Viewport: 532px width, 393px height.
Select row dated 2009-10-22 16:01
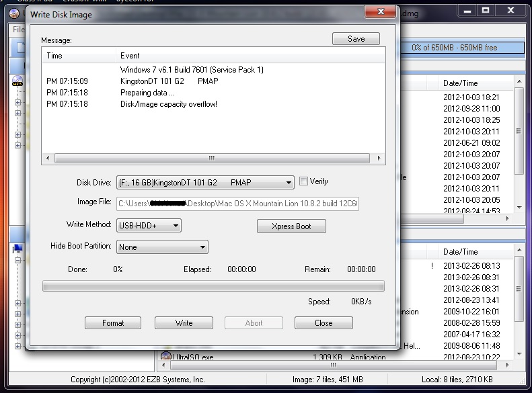(x=471, y=312)
